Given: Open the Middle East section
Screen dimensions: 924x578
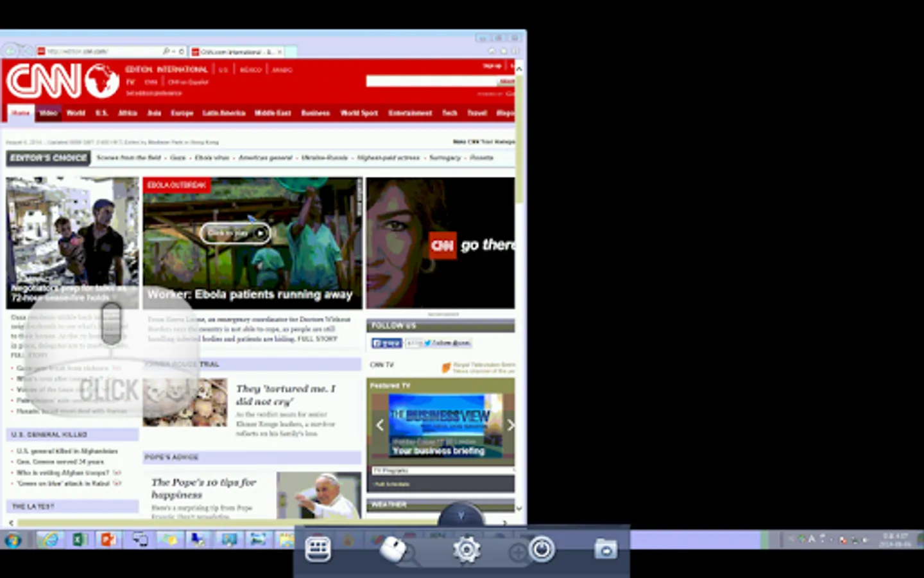Looking at the screenshot, I should pos(273,113).
